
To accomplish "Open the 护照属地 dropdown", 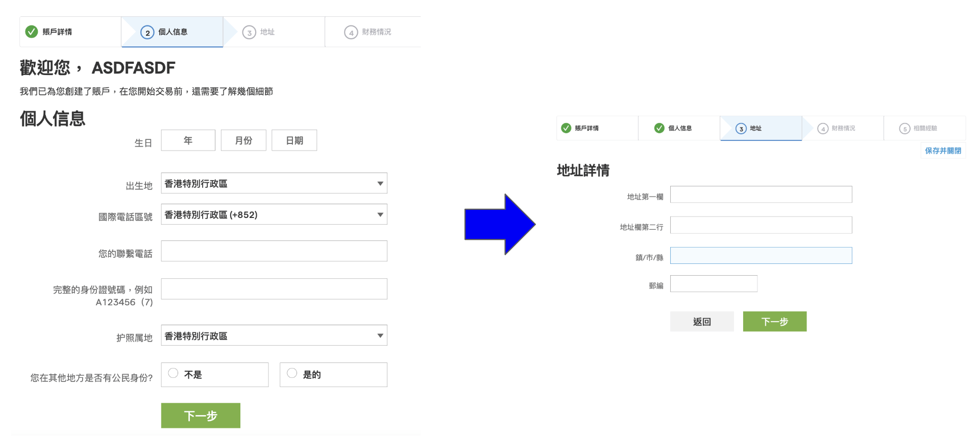I will (274, 335).
